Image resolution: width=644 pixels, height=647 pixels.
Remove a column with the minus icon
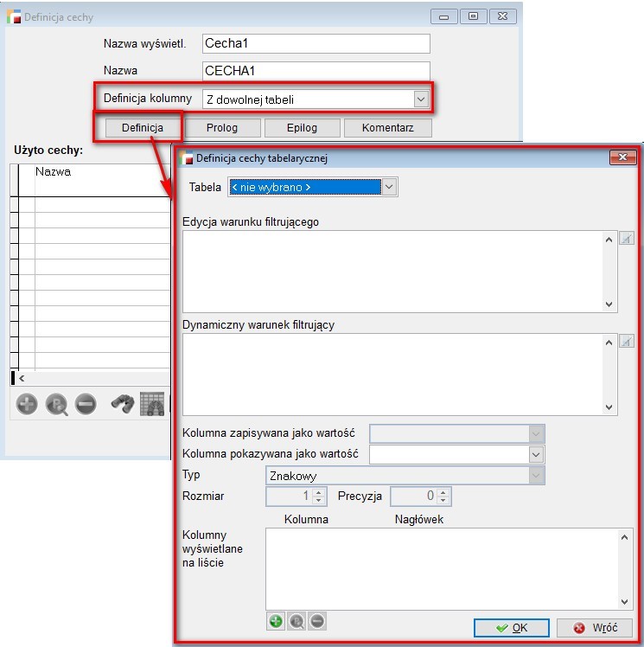tap(317, 620)
